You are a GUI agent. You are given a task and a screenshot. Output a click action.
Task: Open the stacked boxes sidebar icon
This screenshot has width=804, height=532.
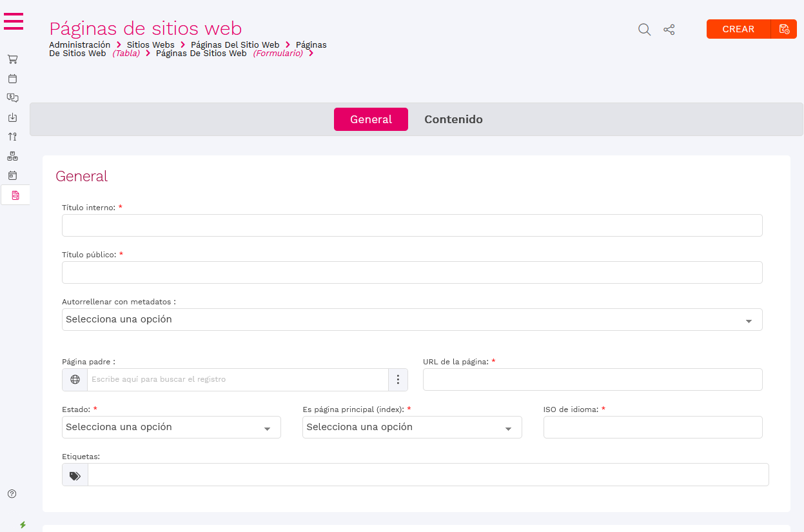[12, 156]
